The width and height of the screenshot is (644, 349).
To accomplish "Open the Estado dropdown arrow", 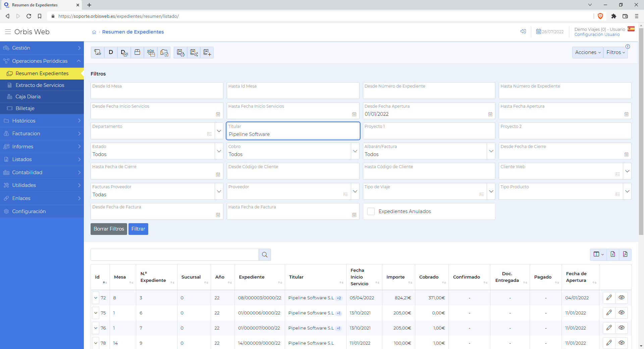I will (x=219, y=151).
